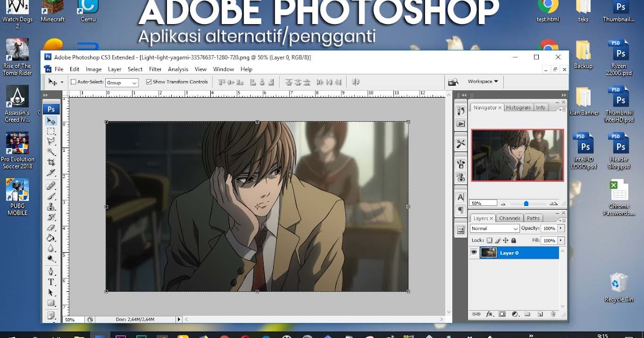Open the tool preset picker arrow
Image resolution: width=644 pixels, height=338 pixels.
[62, 83]
